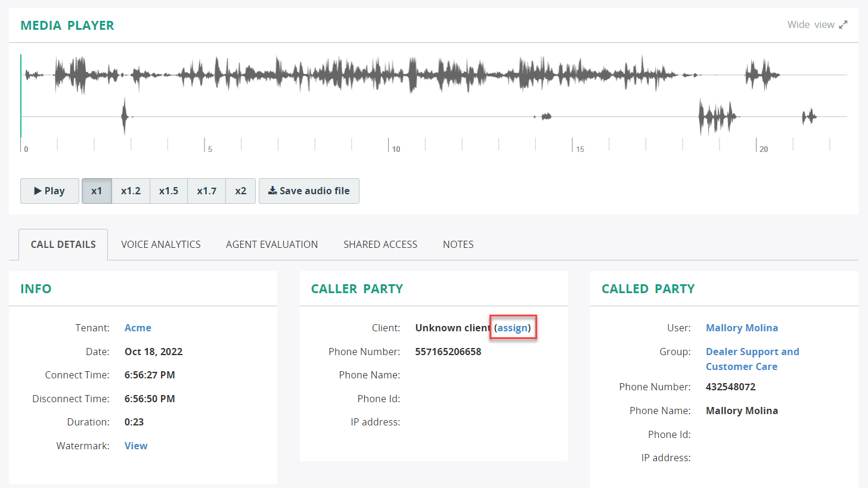Set playback speed to x1.5
Viewport: 868px width, 488px height.
[x=169, y=191]
